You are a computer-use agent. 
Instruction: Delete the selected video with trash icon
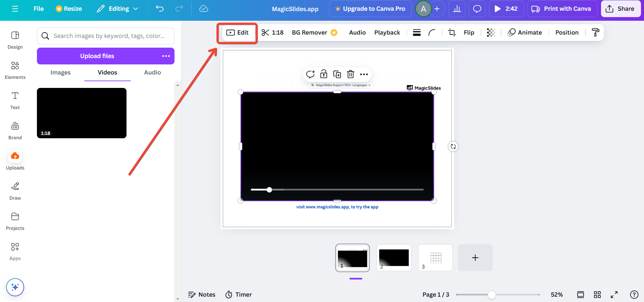350,74
